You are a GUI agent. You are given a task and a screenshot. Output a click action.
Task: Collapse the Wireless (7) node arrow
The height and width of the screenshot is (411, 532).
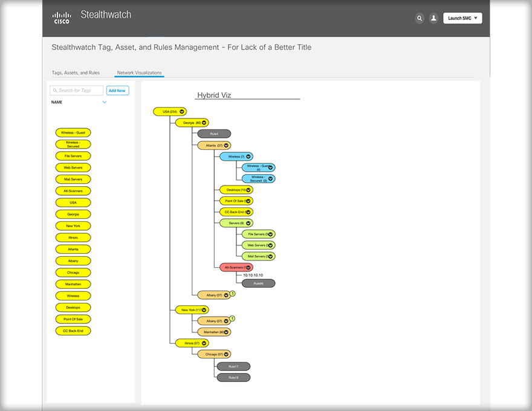point(248,157)
